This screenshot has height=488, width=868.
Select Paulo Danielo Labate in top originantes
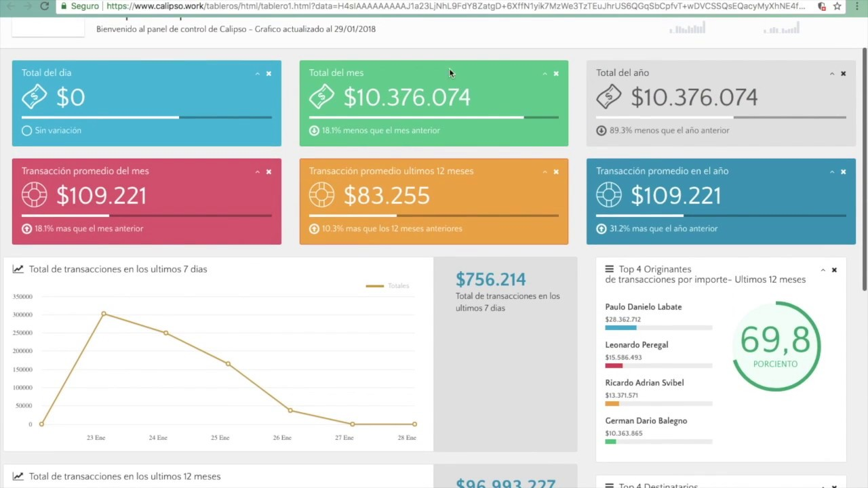click(643, 307)
